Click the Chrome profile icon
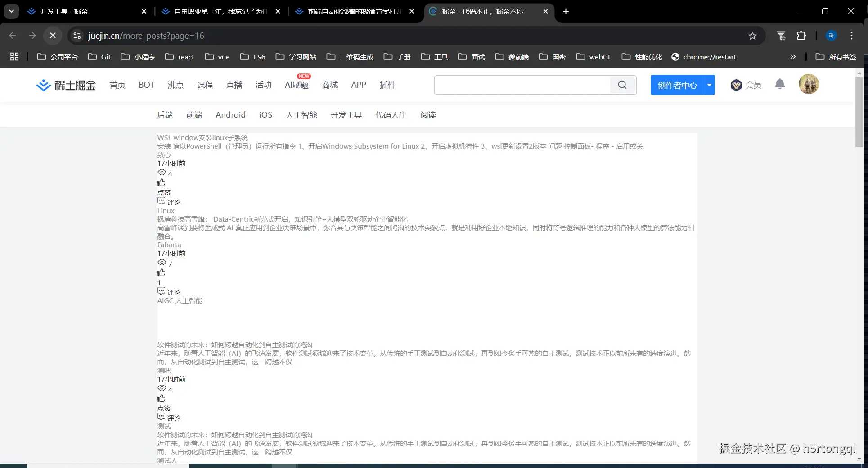The height and width of the screenshot is (468, 868). 830,36
